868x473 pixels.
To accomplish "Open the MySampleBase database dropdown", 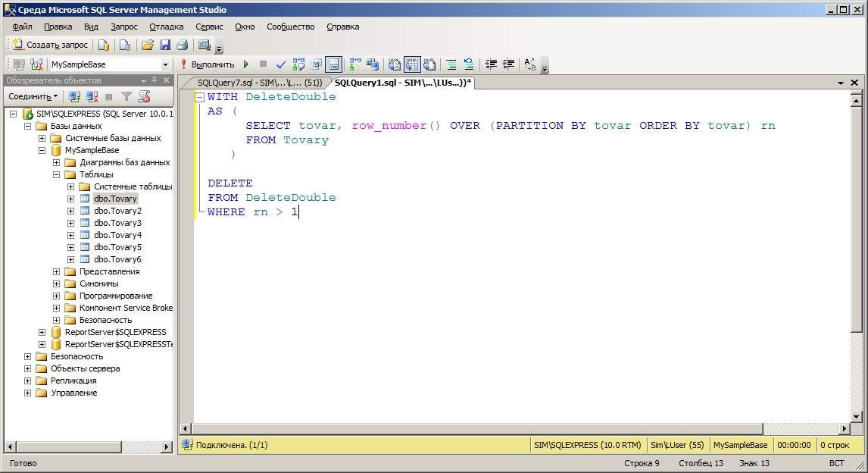I will pos(165,64).
